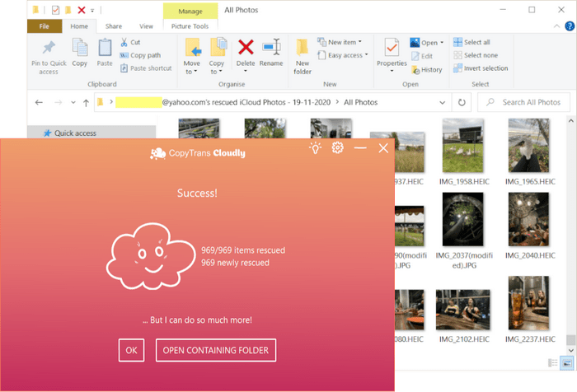Click Explorer help question mark icon

(x=570, y=26)
